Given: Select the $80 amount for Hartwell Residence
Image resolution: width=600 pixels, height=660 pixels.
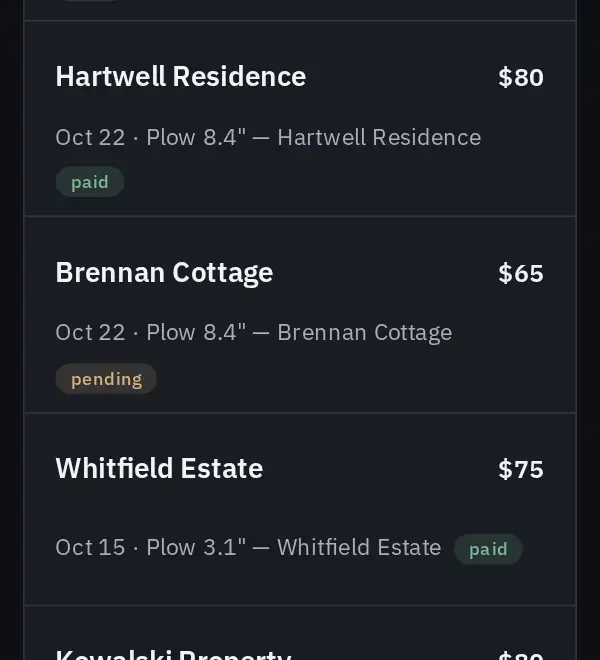Looking at the screenshot, I should pyautogui.click(x=521, y=77).
